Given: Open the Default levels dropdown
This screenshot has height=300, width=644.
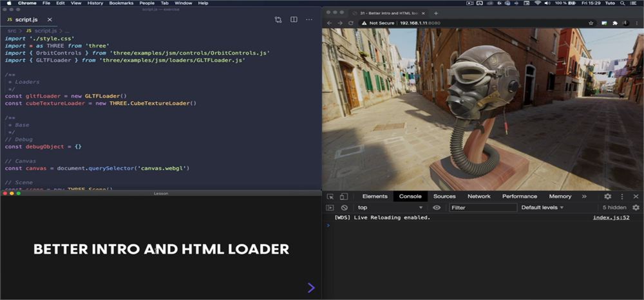Looking at the screenshot, I should point(542,208).
